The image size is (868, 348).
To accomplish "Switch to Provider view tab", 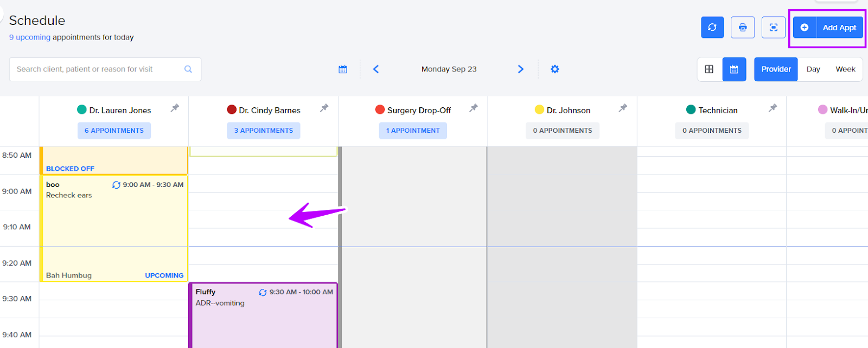I will (x=776, y=69).
